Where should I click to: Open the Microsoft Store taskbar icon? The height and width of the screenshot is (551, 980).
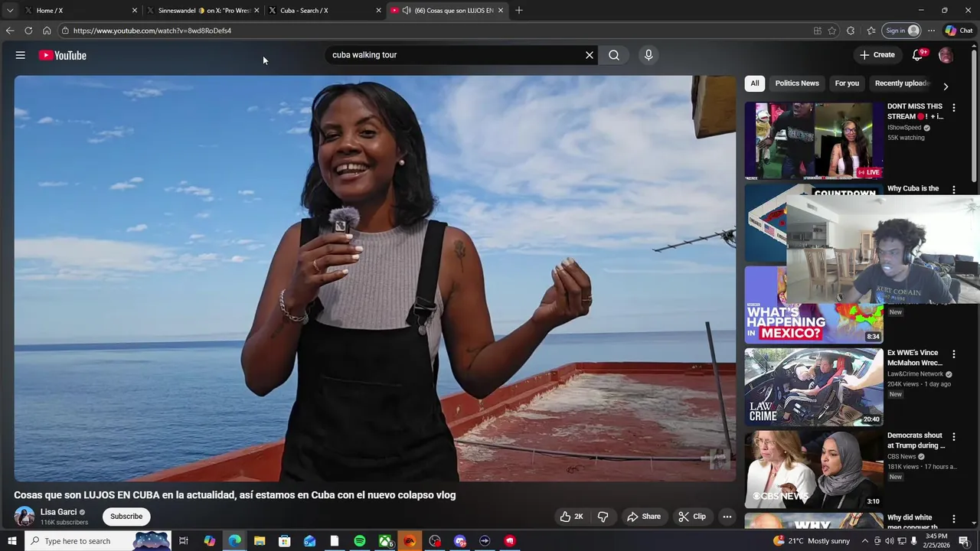(284, 541)
